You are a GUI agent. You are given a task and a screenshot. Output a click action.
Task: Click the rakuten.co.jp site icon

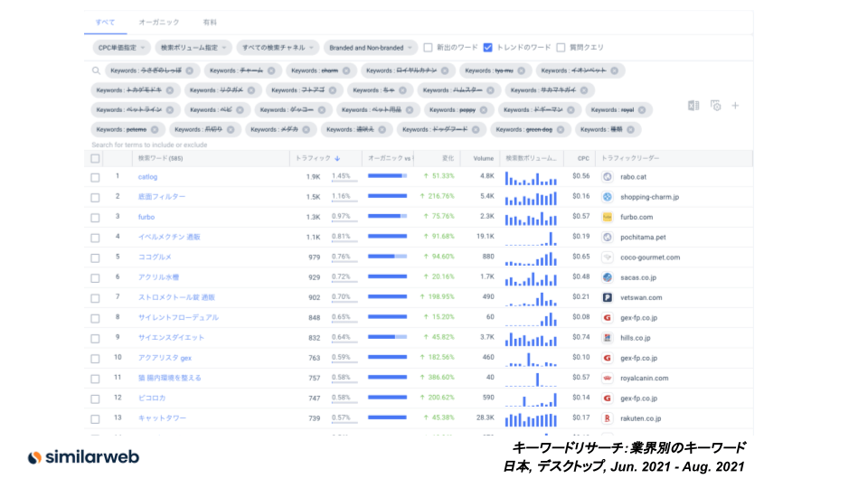pos(608,418)
